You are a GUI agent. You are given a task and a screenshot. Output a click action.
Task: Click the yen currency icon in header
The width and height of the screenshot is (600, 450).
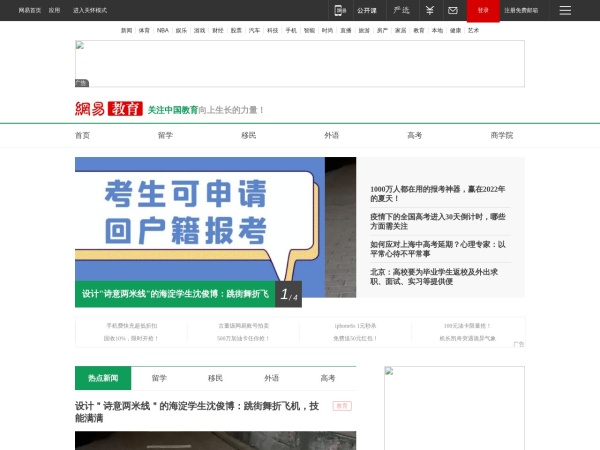pos(429,10)
